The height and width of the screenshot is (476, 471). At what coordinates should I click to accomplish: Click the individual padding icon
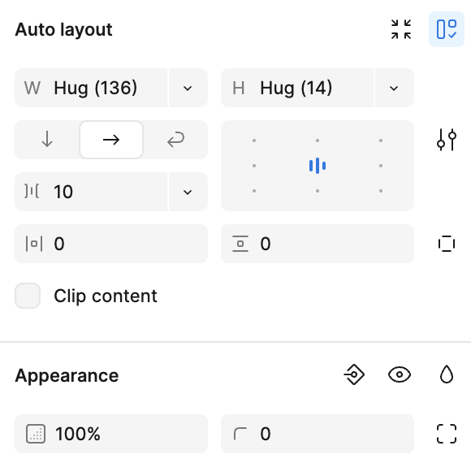click(x=447, y=244)
